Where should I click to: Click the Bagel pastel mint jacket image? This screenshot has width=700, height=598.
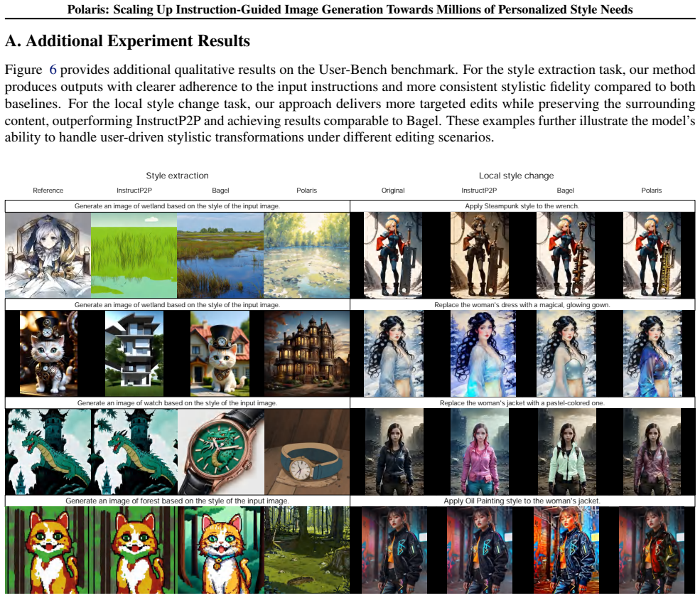pyautogui.click(x=566, y=452)
